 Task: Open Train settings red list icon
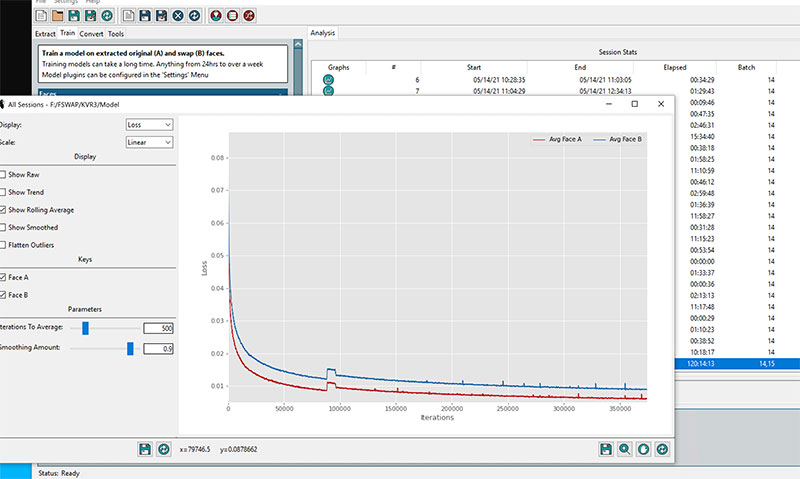click(x=232, y=16)
